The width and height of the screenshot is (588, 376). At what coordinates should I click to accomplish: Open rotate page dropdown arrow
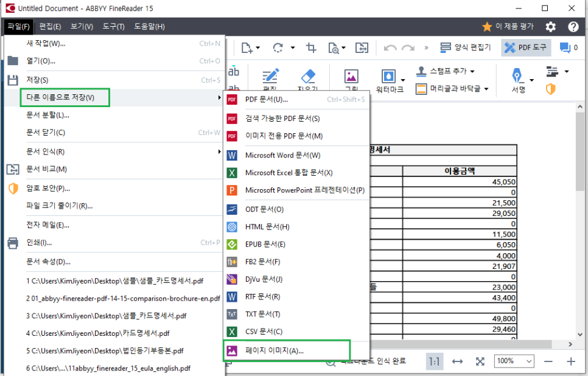click(x=293, y=47)
